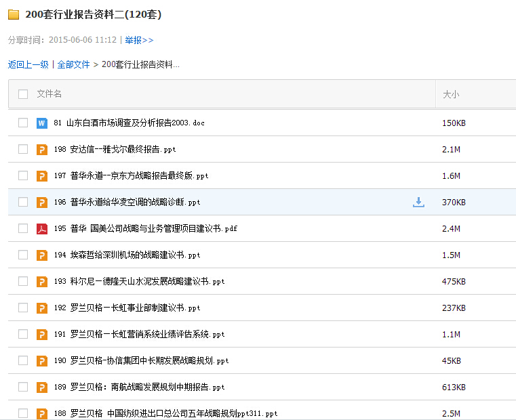
Task: Sort by the 文件名 column header
Action: (x=49, y=94)
